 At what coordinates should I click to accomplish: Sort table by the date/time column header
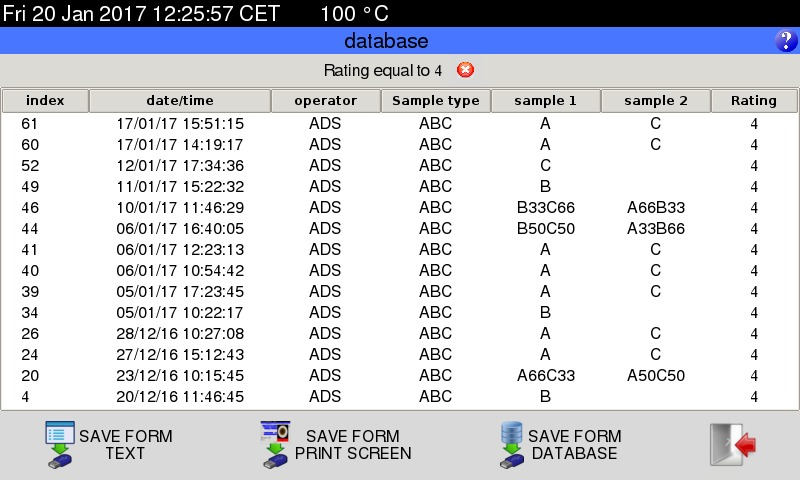[x=180, y=101]
